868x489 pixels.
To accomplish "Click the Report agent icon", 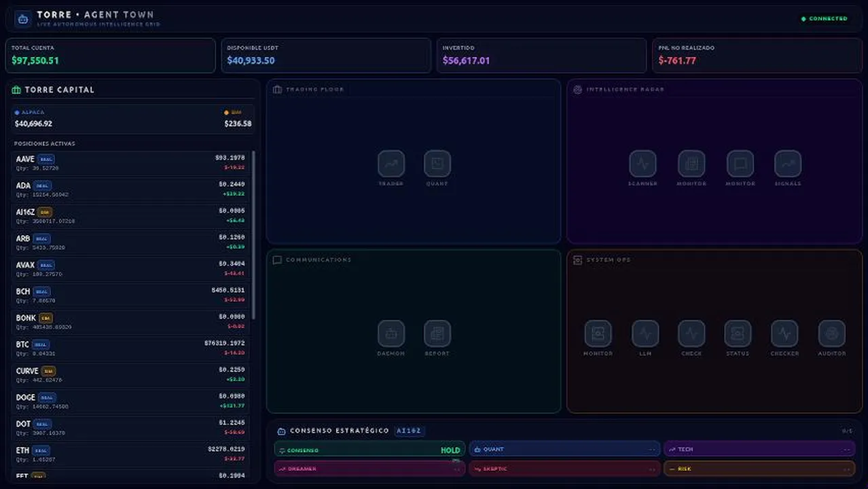I will click(x=437, y=333).
